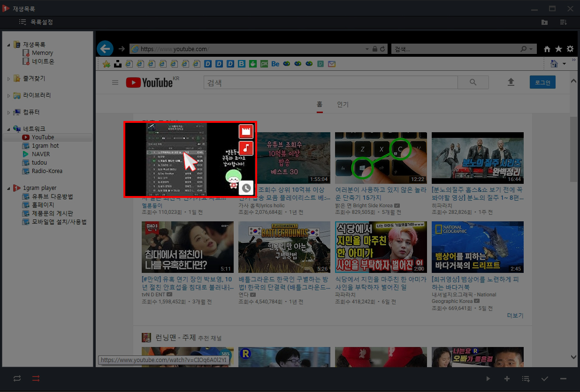Click the blue 로그인 button
This screenshot has width=580, height=392.
(542, 83)
